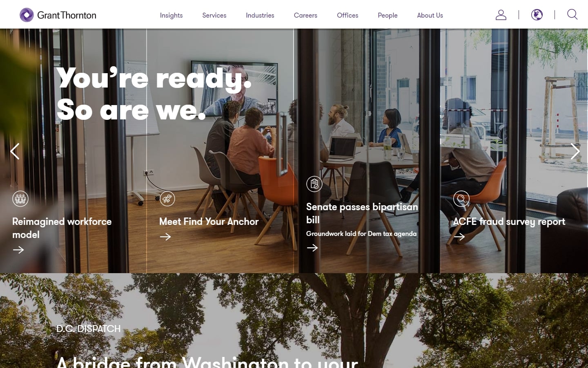Click the clipboard icon above Senate passes bill
The height and width of the screenshot is (368, 588).
314,184
